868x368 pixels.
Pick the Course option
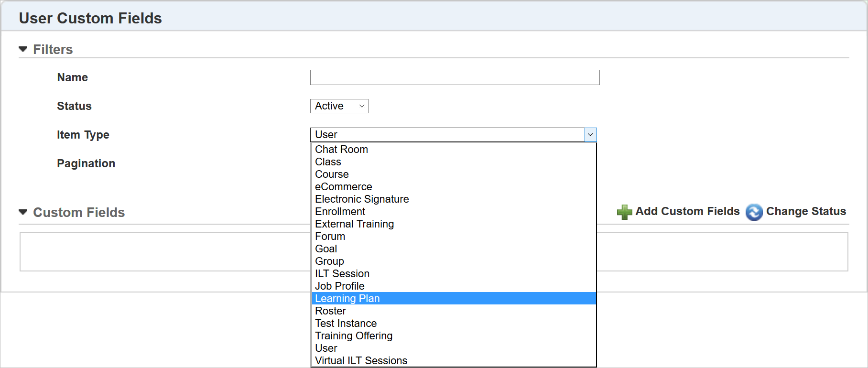point(332,174)
